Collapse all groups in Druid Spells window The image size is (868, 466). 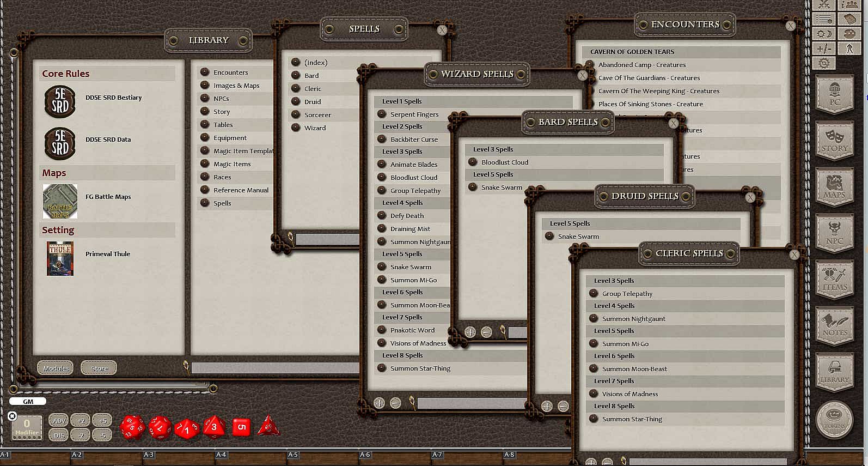[563, 406]
